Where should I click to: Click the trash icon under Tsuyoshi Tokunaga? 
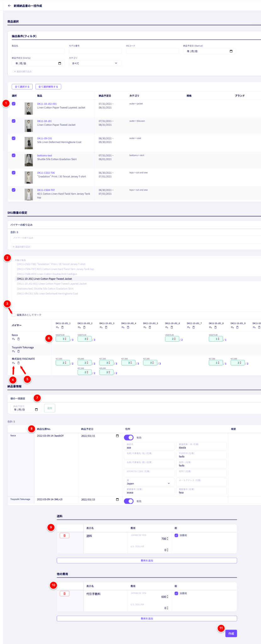click(x=19, y=351)
